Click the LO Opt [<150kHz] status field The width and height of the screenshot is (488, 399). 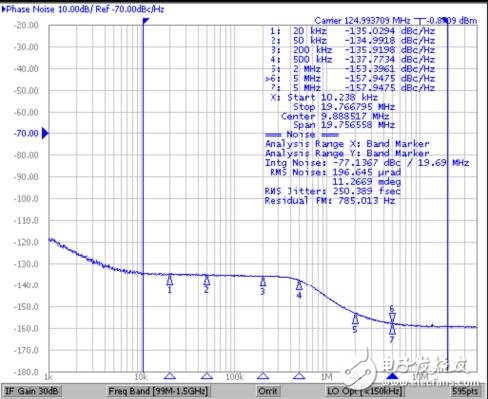pyautogui.click(x=365, y=391)
